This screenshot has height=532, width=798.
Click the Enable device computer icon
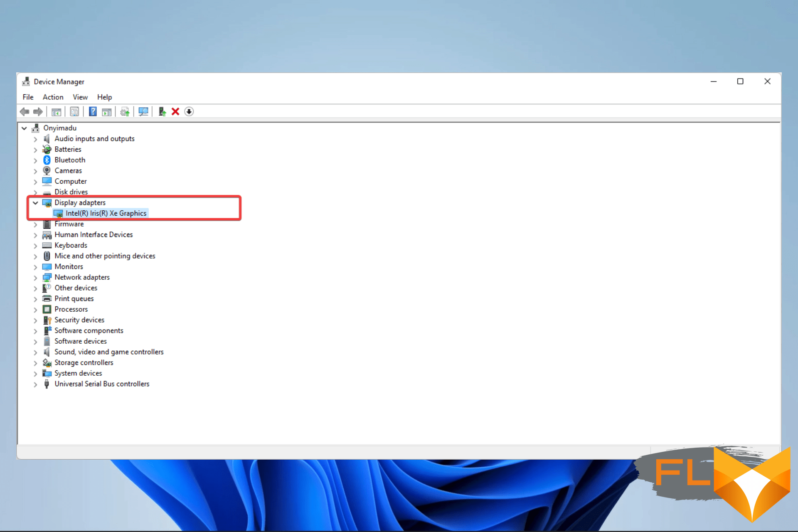pyautogui.click(x=162, y=111)
